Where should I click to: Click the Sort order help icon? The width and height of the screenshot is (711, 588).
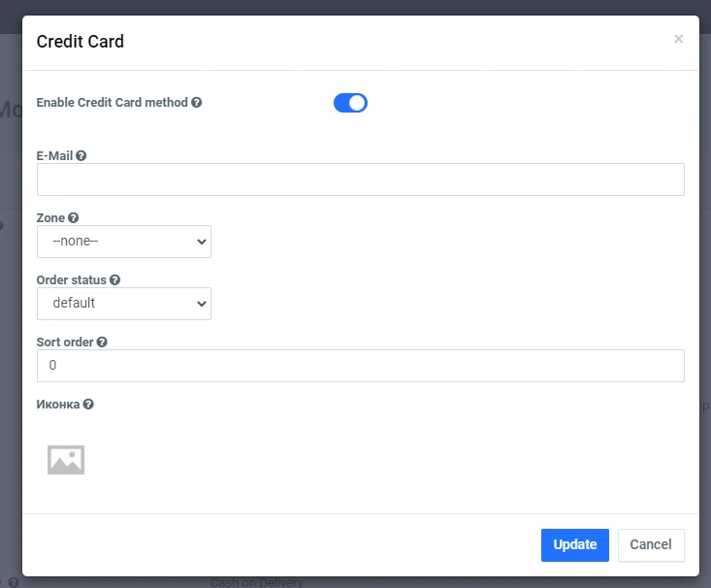click(102, 343)
